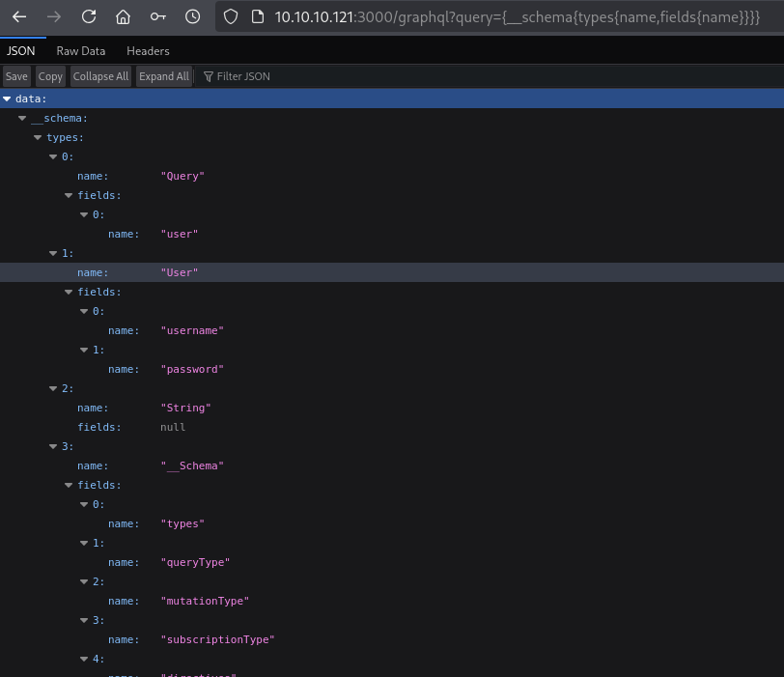Collapse the data root node
This screenshot has height=677, width=784.
tap(8, 99)
